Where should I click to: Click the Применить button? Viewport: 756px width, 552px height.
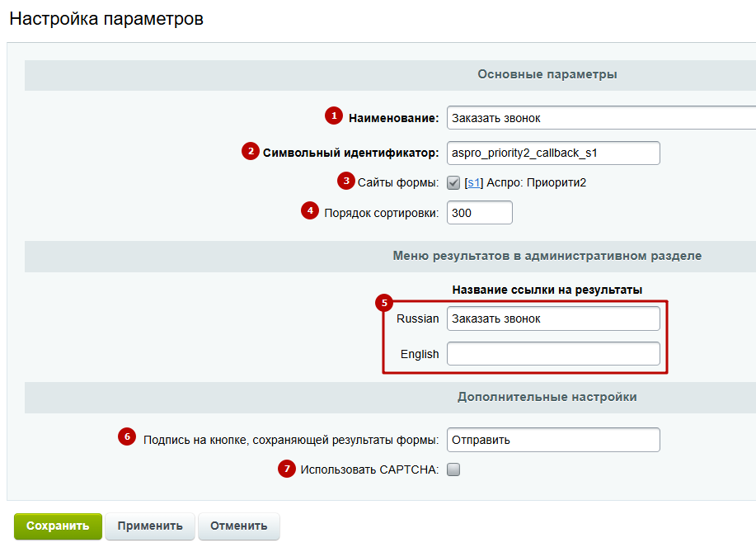(x=150, y=526)
